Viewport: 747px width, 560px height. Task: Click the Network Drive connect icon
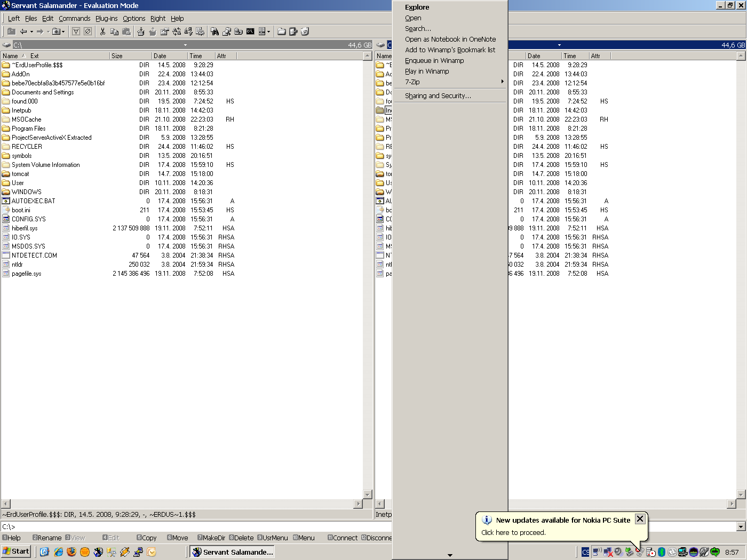point(227,31)
